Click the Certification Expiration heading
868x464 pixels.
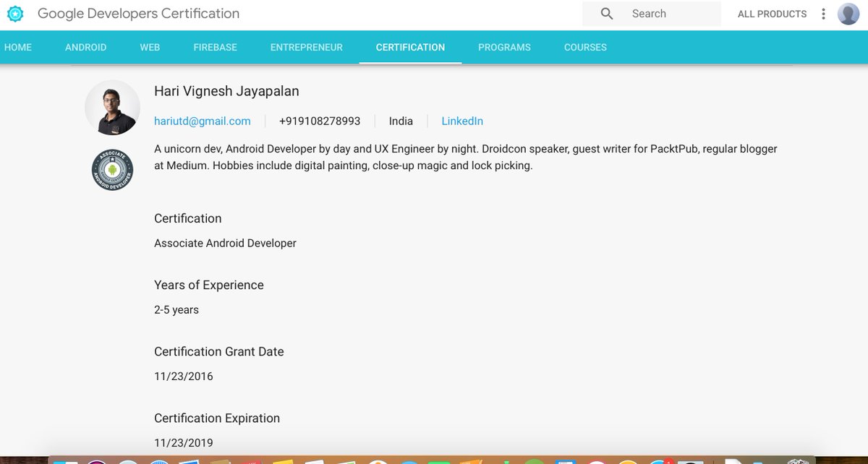(217, 418)
